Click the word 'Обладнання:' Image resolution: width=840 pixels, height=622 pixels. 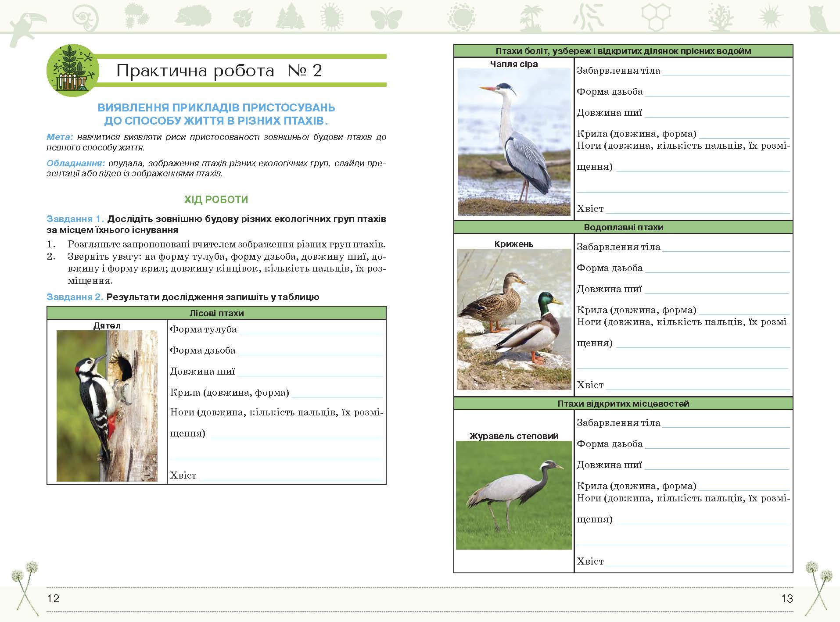[75, 164]
